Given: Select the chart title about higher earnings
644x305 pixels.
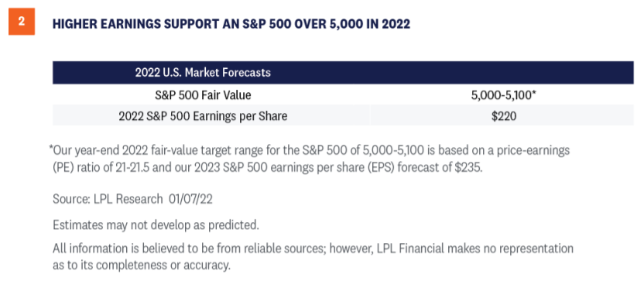Looking at the screenshot, I should (x=231, y=24).
